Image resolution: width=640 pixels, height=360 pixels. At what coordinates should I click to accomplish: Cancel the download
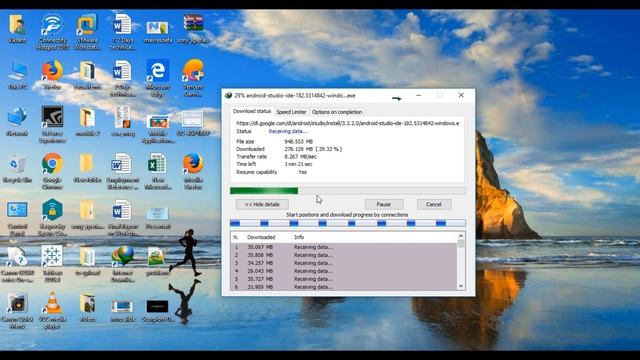(433, 204)
